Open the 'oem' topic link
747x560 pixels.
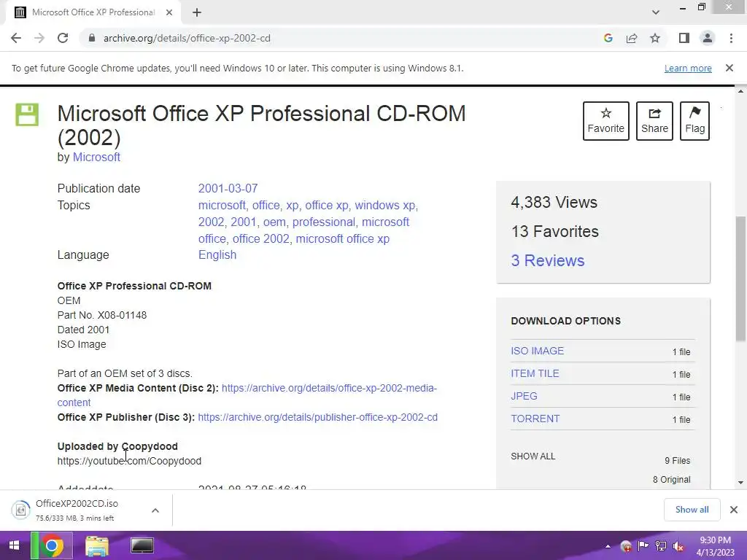[x=274, y=222]
